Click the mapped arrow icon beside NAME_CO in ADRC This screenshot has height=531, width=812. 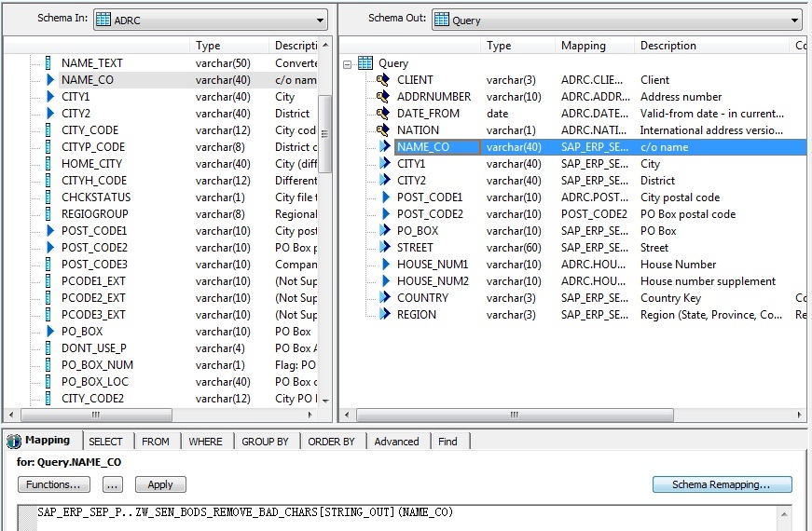[49, 80]
